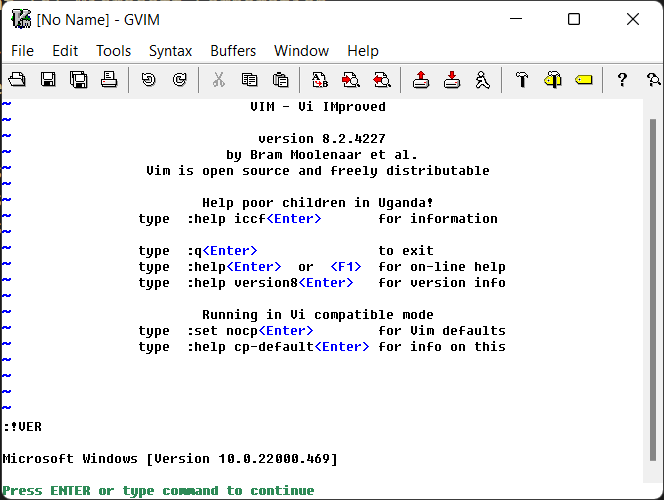Click the Jump to tag icon
This screenshot has width=664, height=500.
coord(584,80)
